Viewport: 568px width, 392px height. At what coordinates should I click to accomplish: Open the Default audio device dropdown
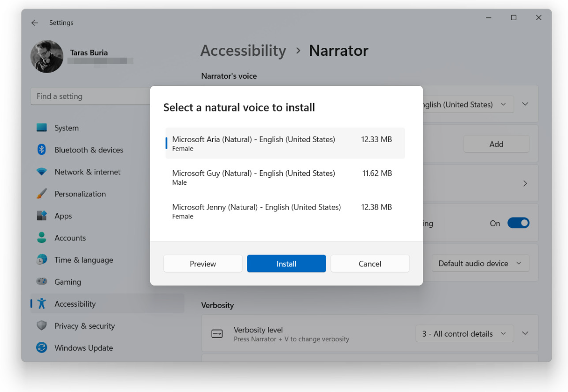click(480, 264)
